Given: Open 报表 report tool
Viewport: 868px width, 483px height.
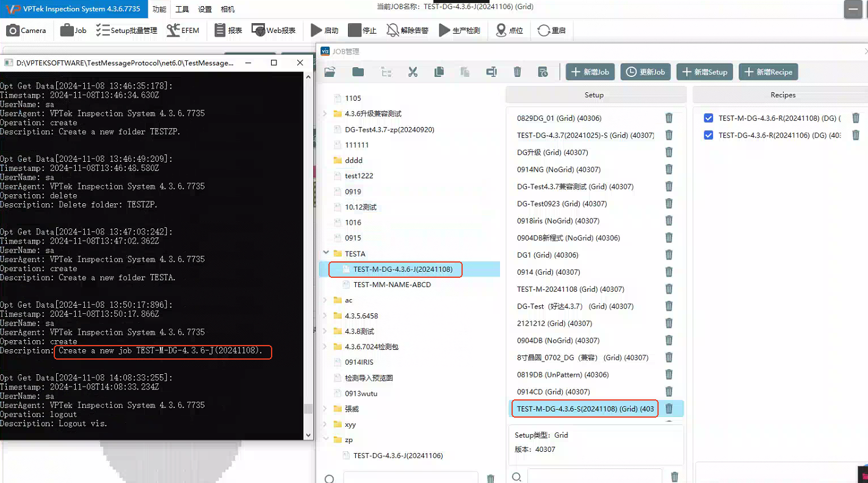Looking at the screenshot, I should (x=228, y=30).
